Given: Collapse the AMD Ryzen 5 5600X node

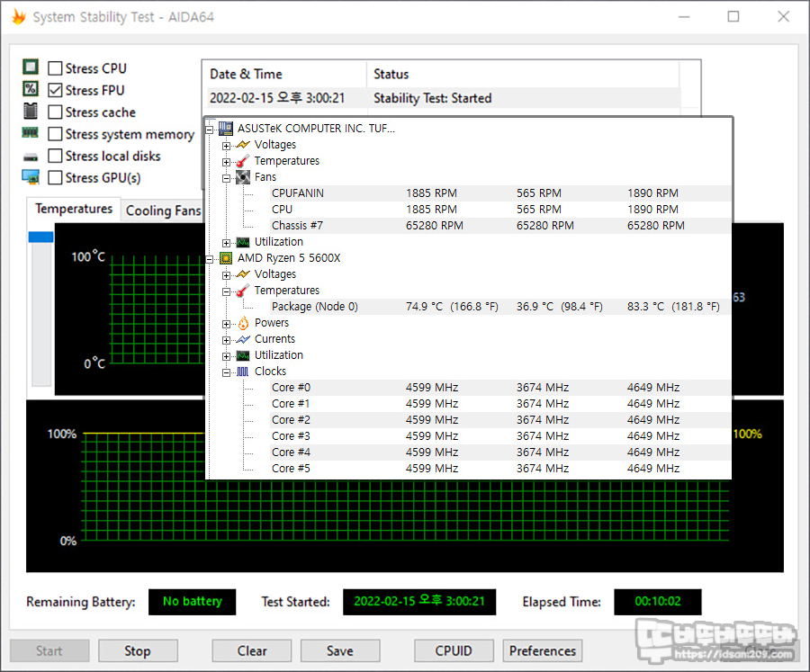Looking at the screenshot, I should [x=209, y=259].
